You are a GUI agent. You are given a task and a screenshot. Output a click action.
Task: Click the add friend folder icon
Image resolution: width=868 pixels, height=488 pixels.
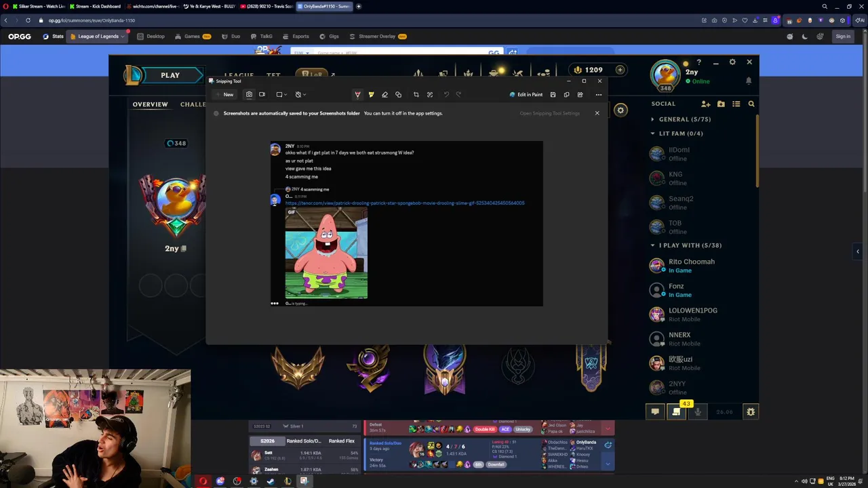pyautogui.click(x=721, y=104)
